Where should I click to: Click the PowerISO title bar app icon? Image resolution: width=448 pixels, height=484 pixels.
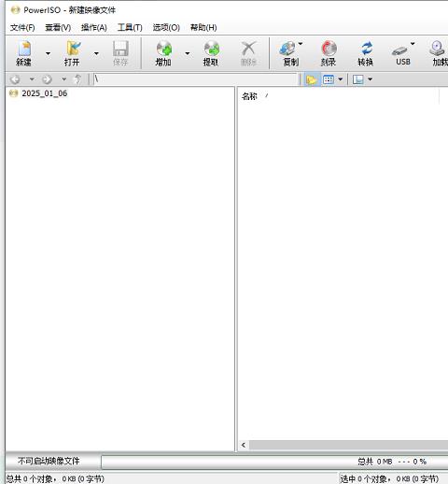(15, 10)
